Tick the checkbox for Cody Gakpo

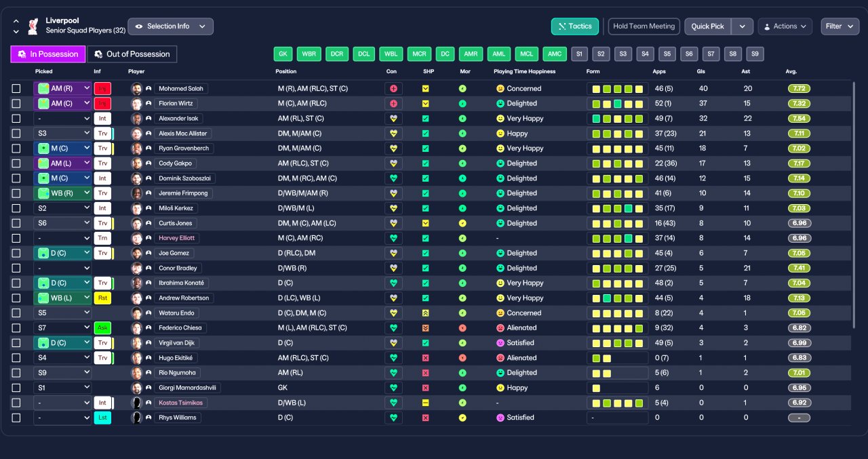click(16, 163)
